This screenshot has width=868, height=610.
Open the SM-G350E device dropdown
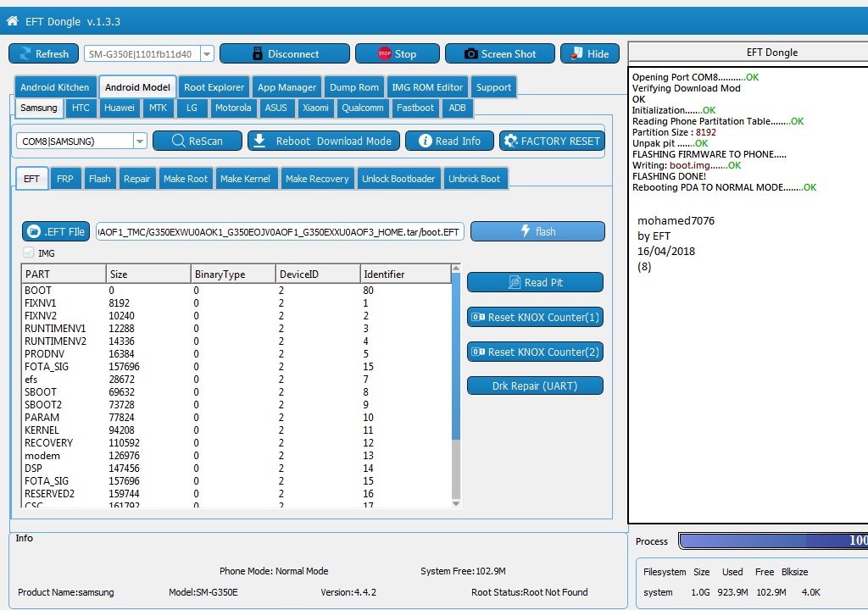click(207, 53)
